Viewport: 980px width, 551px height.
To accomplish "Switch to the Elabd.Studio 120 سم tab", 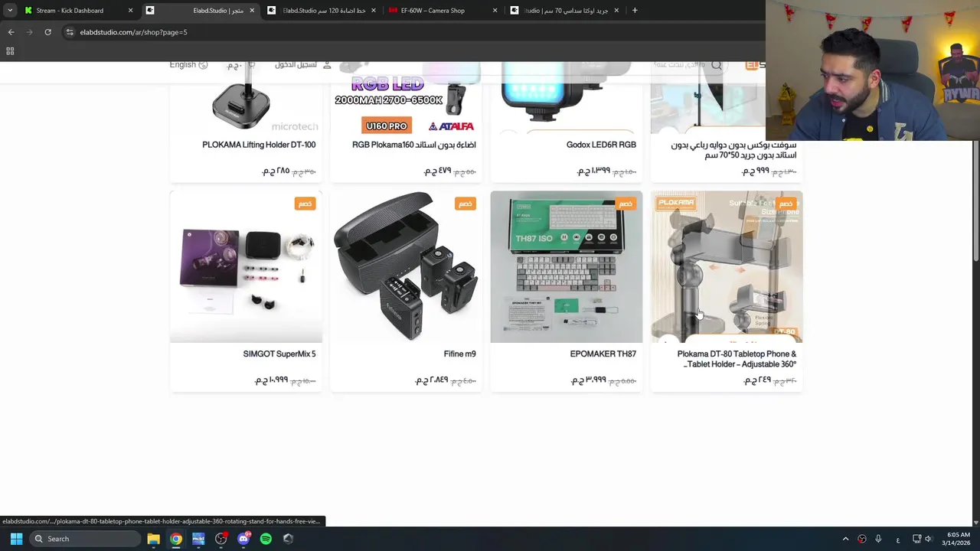I will click(x=322, y=11).
